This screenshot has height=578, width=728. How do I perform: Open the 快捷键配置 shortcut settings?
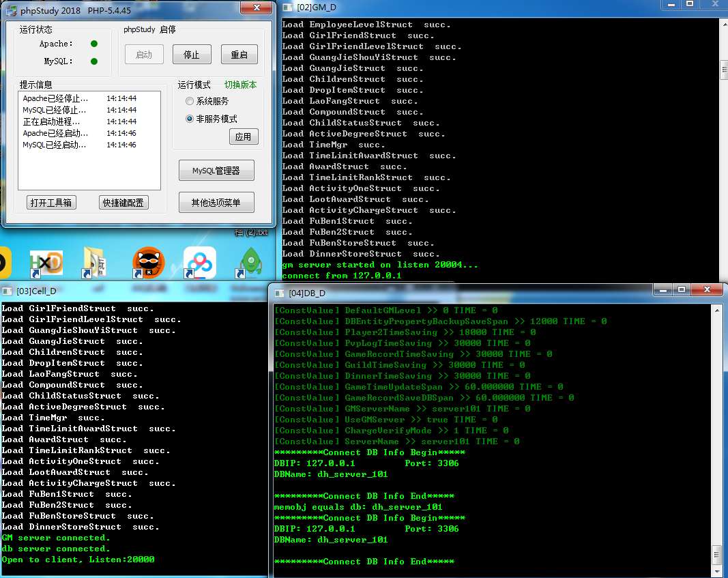(123, 203)
